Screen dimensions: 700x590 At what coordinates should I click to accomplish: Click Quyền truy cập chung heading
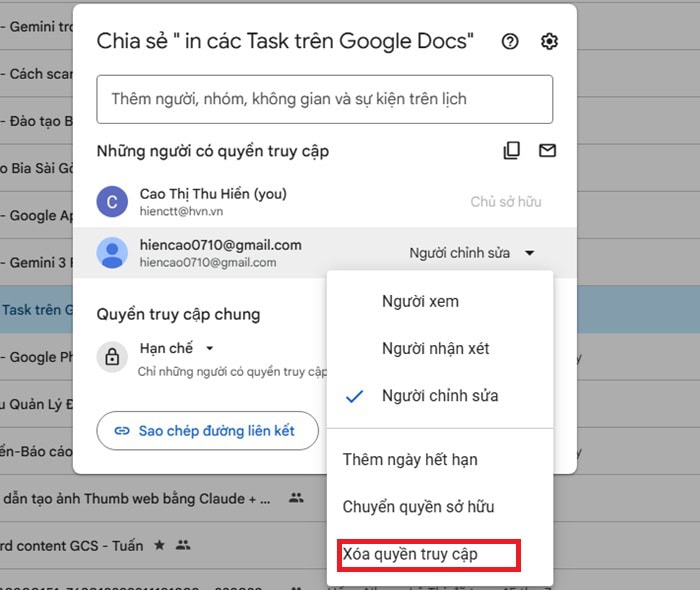(178, 315)
